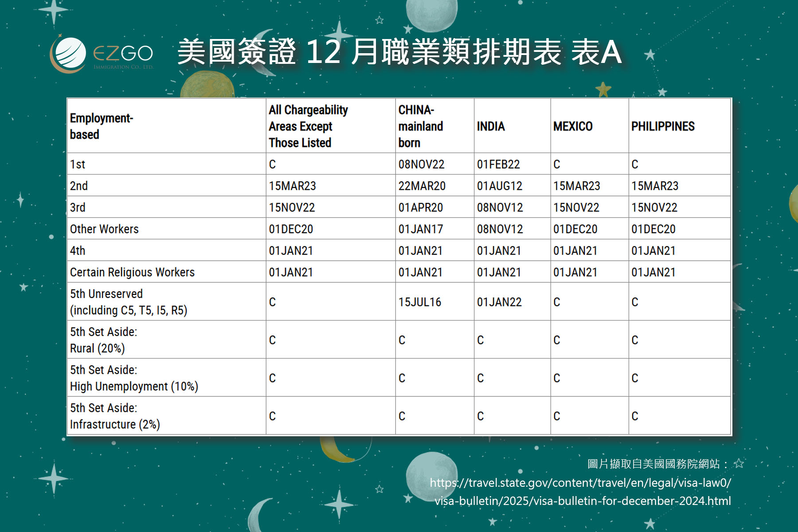Select the 5th Set Aside Rural (20%) label

click(103, 340)
